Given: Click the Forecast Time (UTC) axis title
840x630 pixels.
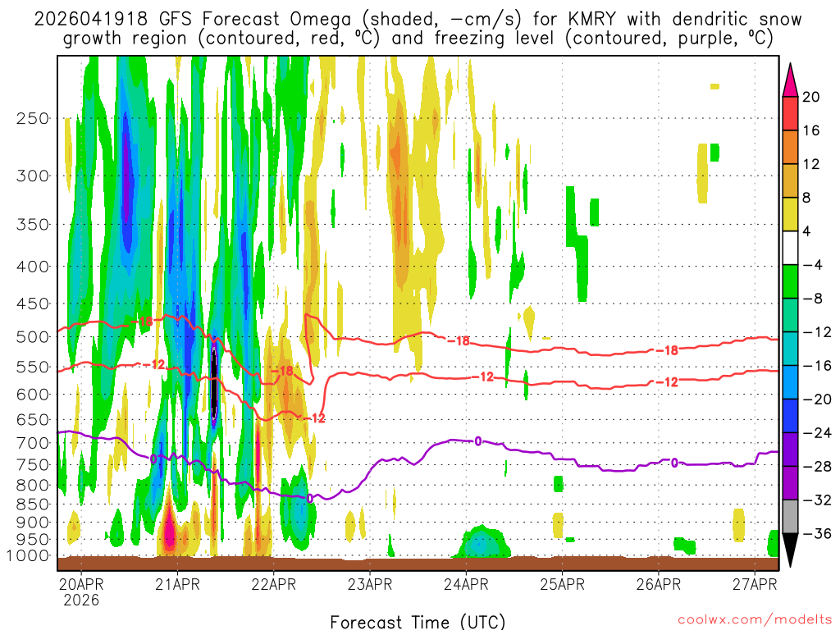Looking at the screenshot, I should (x=418, y=622).
